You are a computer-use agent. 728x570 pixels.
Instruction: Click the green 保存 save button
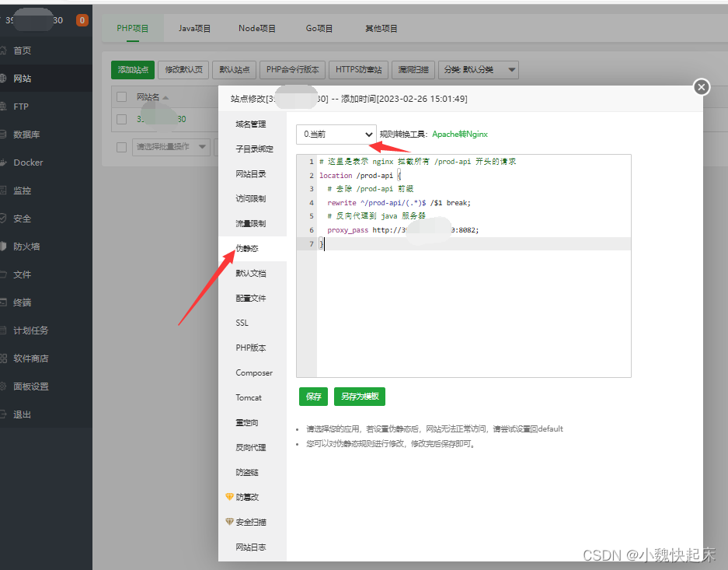313,397
